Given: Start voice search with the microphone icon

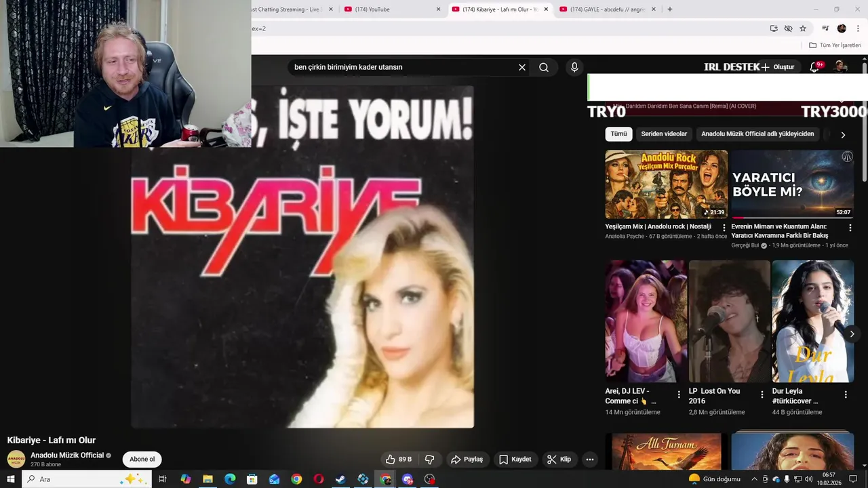Looking at the screenshot, I should 574,67.
